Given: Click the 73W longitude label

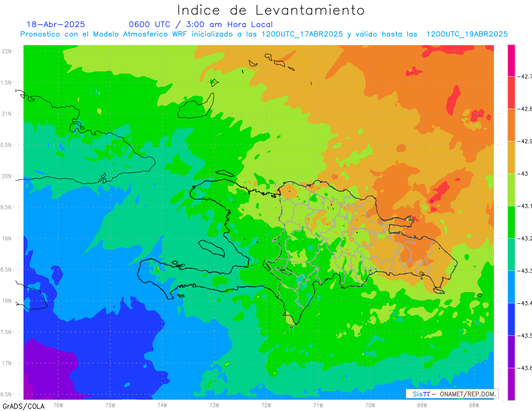Looking at the screenshot, I should 214,405.
